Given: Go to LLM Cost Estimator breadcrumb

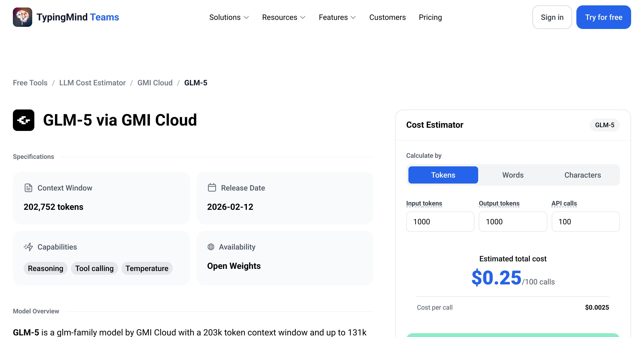Looking at the screenshot, I should tap(92, 83).
